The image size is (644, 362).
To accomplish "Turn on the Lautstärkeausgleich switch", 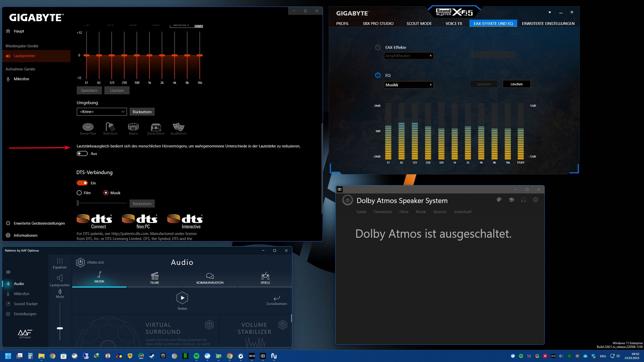I will (82, 153).
